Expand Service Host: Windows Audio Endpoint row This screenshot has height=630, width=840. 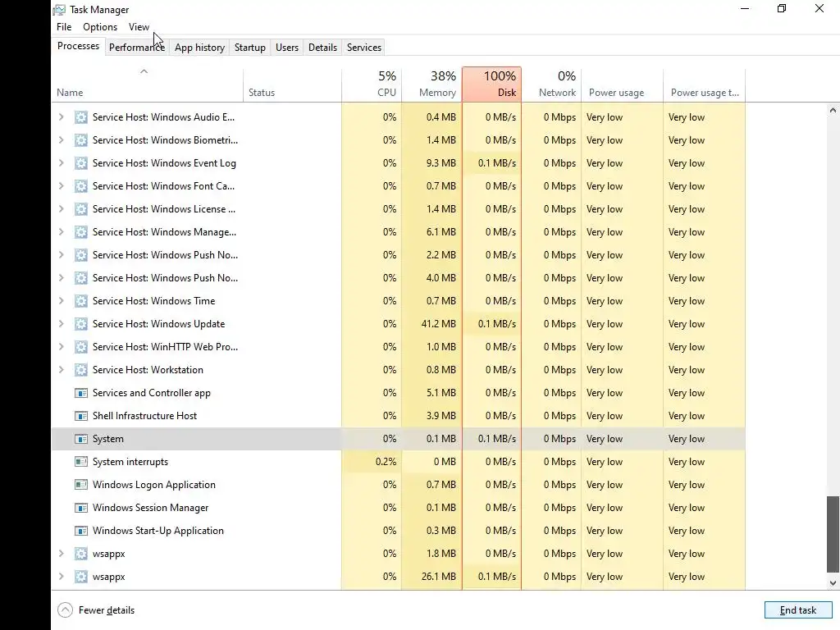tap(61, 117)
